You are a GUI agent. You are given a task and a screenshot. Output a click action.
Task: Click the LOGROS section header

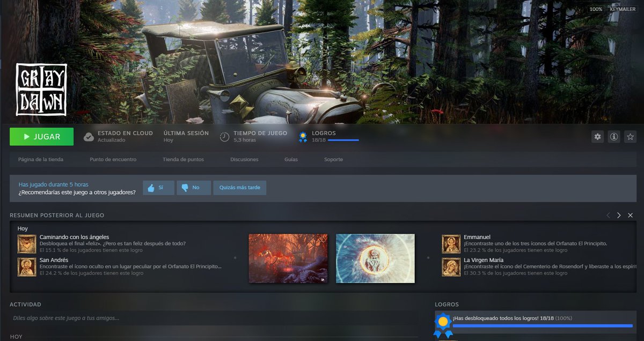(x=447, y=305)
